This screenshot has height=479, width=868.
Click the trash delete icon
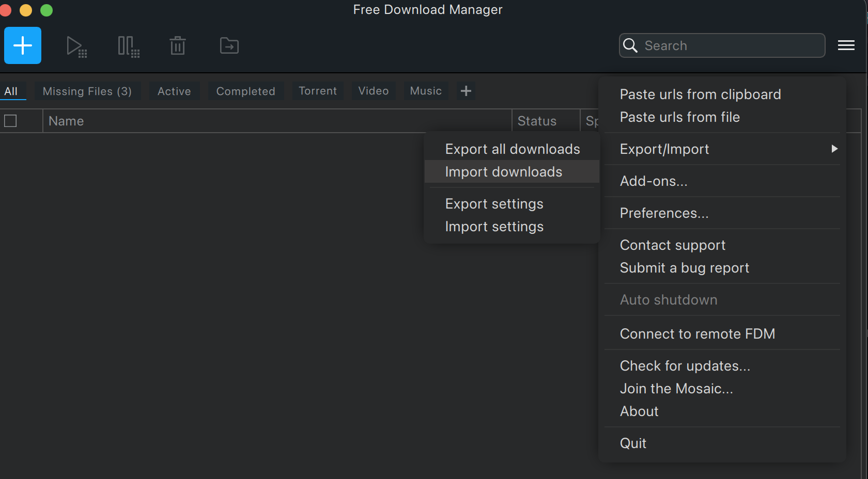[178, 46]
